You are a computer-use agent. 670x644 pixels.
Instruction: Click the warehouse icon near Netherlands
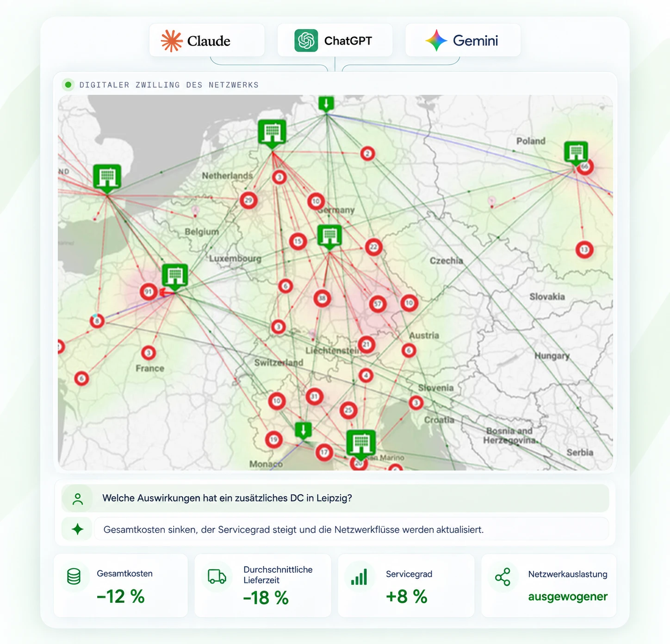pyautogui.click(x=272, y=133)
